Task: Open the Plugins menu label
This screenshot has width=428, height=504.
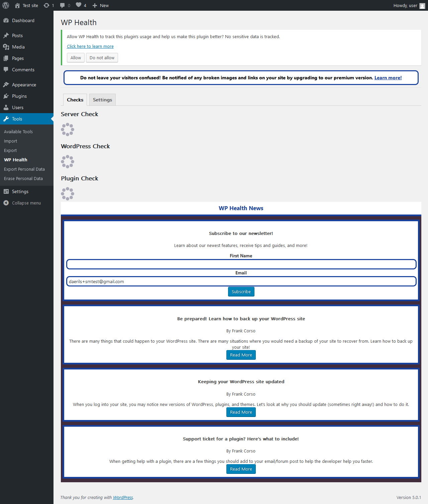Action: tap(19, 96)
